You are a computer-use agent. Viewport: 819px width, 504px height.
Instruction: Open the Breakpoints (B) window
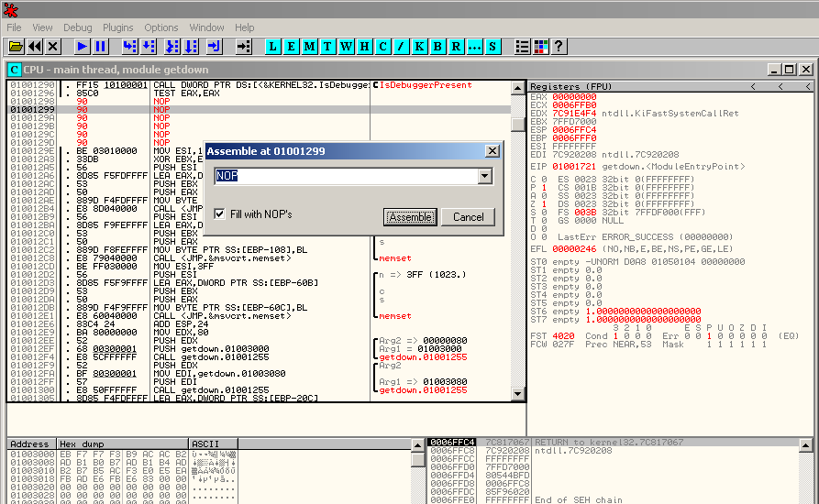pos(437,46)
